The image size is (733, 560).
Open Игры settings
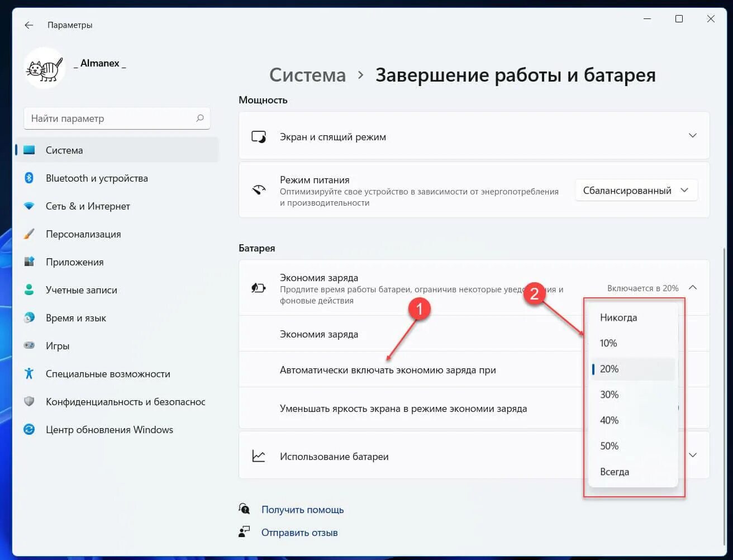(116, 346)
